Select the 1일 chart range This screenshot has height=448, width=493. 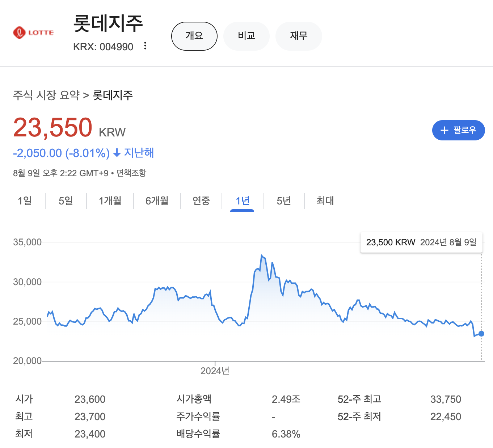point(25,200)
